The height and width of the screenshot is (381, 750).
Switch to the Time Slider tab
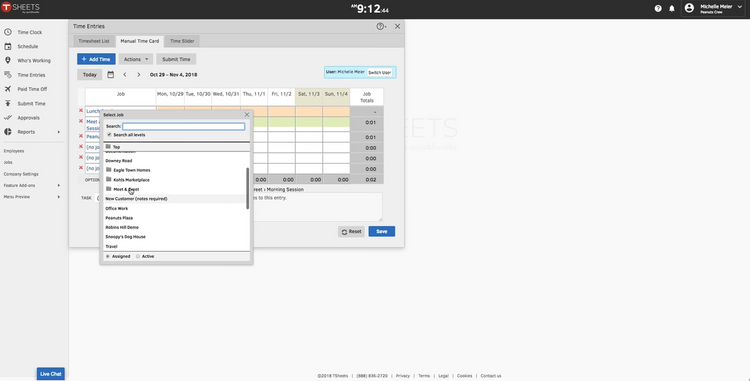182,41
